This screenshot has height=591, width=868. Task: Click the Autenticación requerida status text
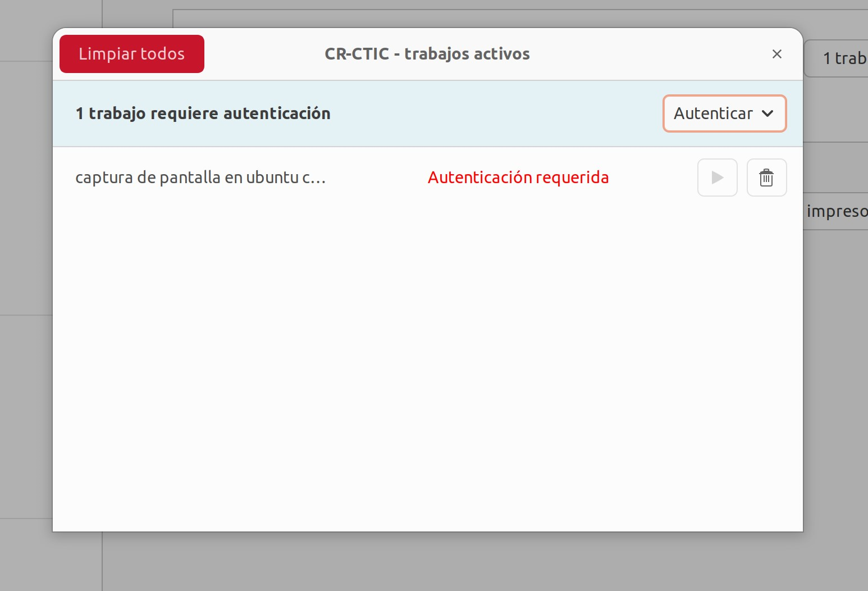coord(518,178)
